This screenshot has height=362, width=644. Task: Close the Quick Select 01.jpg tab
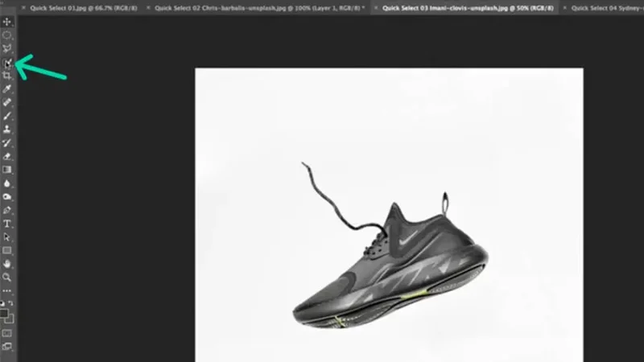pyautogui.click(x=23, y=8)
